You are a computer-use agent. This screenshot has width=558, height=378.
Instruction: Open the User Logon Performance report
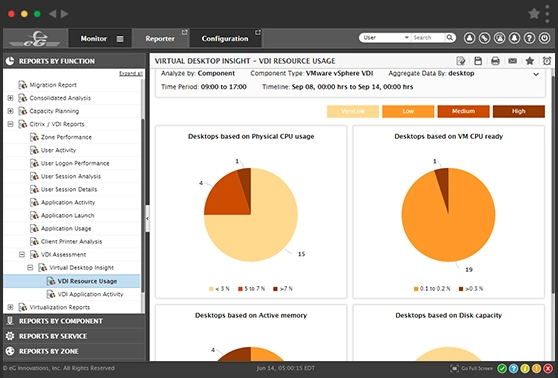tap(75, 163)
